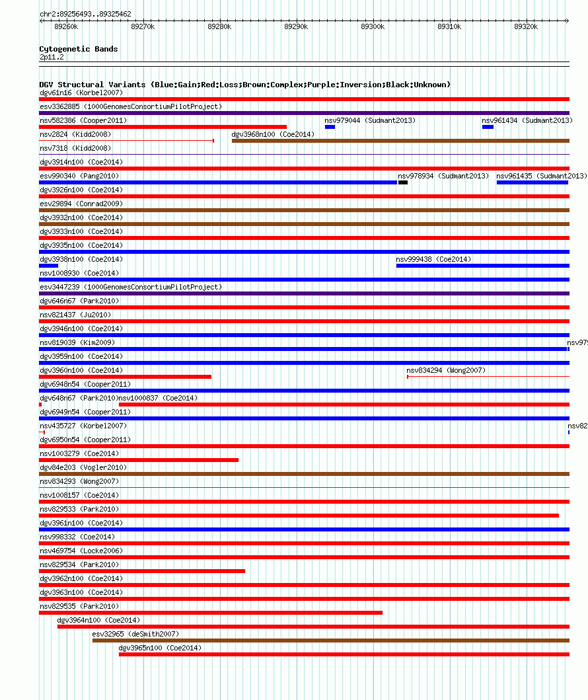Image resolution: width=588 pixels, height=700 pixels.
Task: Select nsv1000837 (Coe2014) red bar
Action: pyautogui.click(x=344, y=405)
